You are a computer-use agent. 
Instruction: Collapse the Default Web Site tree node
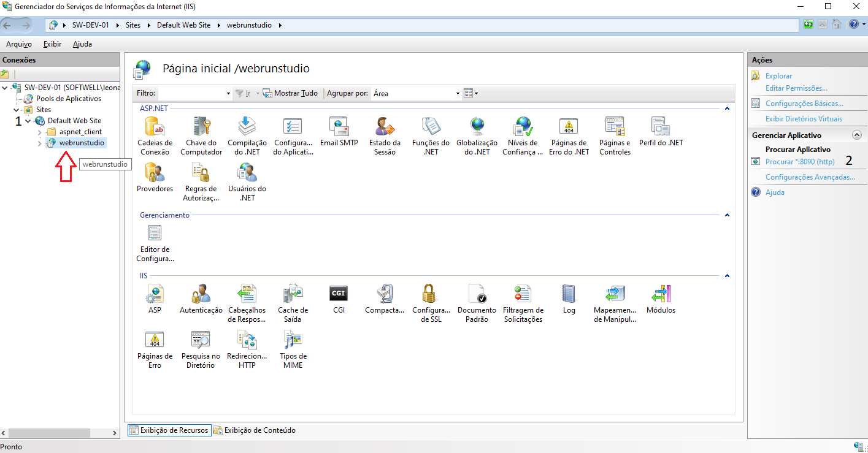28,121
